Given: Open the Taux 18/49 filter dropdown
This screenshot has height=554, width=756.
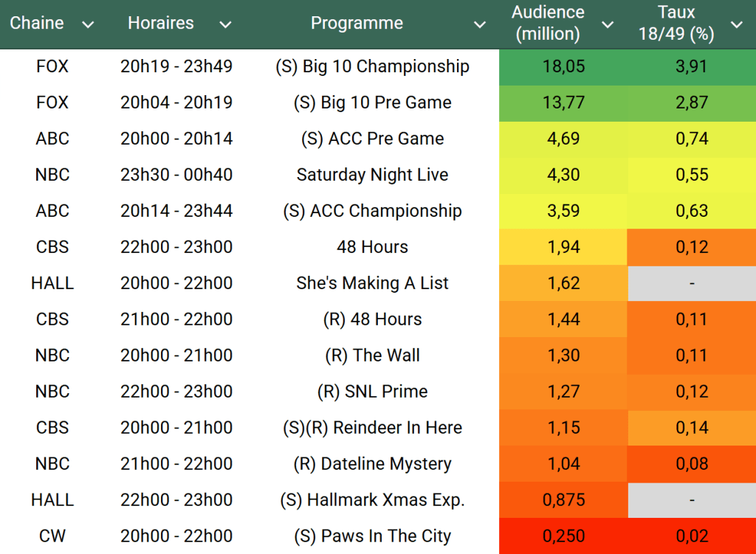Looking at the screenshot, I should pos(736,25).
